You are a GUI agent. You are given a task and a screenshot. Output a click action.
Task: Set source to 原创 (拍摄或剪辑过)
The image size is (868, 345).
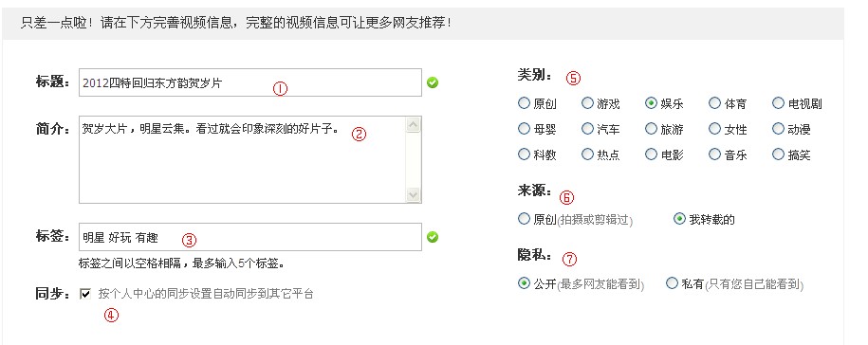(524, 219)
